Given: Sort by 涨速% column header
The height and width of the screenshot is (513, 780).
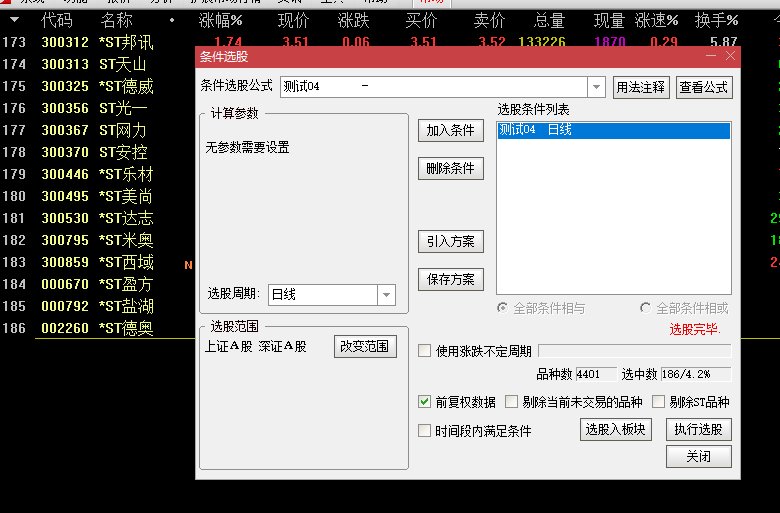Looking at the screenshot, I should [x=657, y=20].
